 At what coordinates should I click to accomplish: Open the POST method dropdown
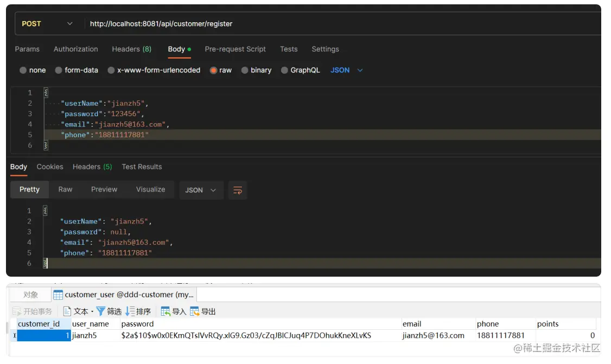(x=47, y=24)
